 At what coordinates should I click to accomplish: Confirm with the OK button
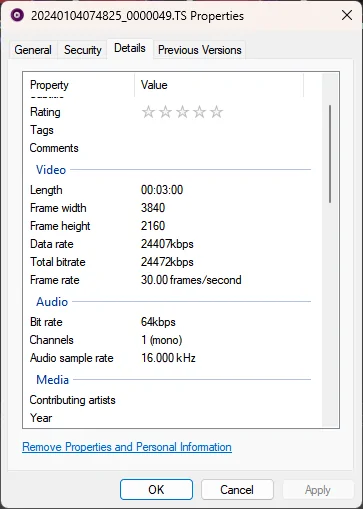tap(156, 490)
